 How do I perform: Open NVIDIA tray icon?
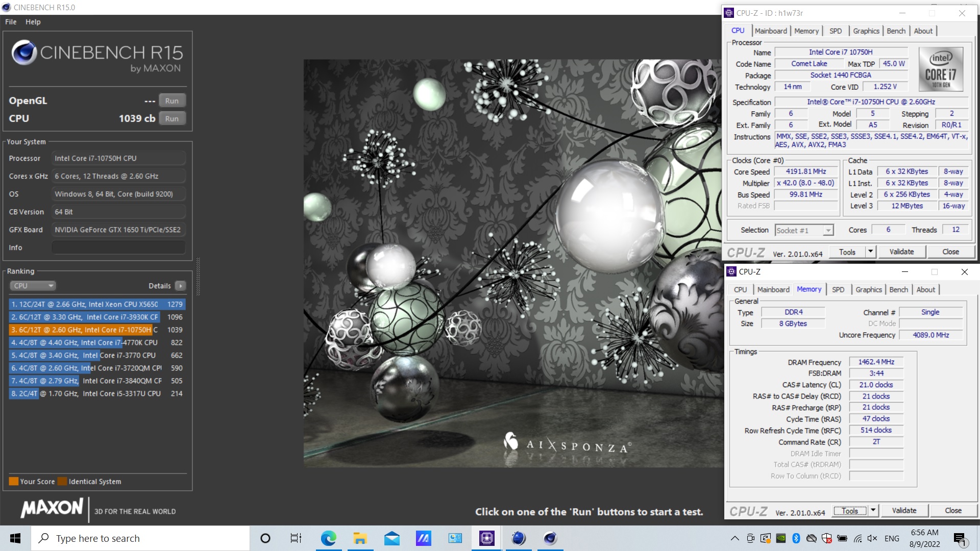click(780, 538)
